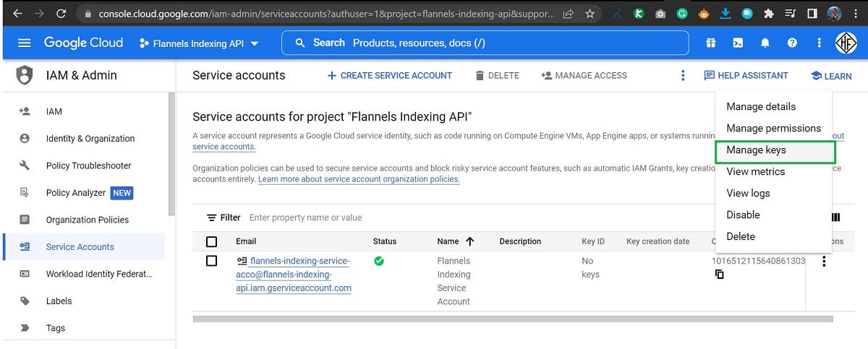Open the Flannels Indexing API project selector
Screen dimensions: 868x349
199,43
